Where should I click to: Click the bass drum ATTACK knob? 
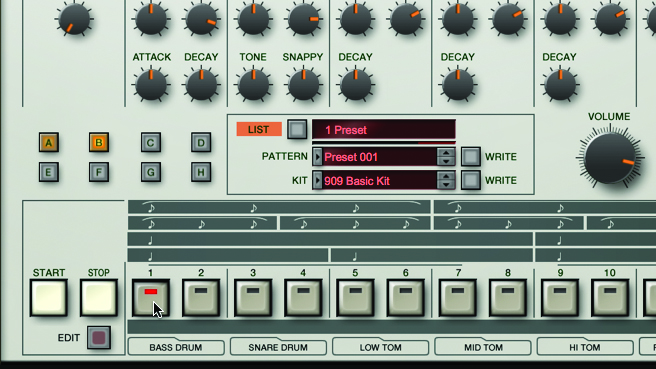tap(151, 85)
